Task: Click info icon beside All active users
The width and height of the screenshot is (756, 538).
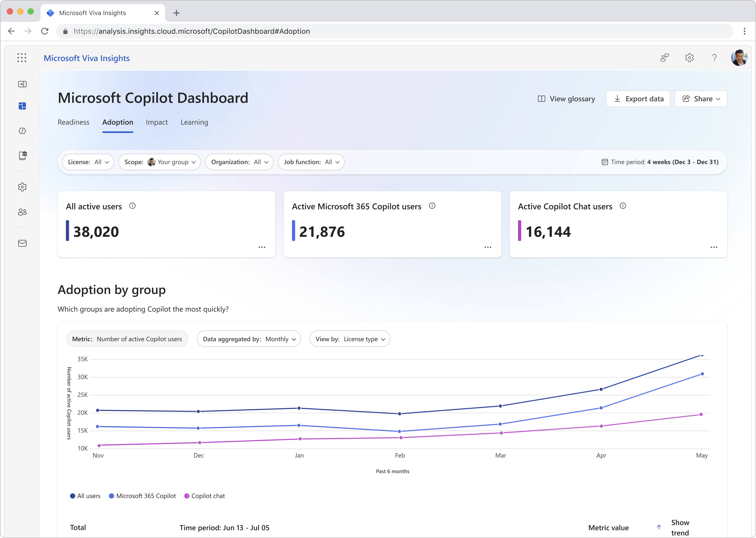Action: [x=132, y=206]
